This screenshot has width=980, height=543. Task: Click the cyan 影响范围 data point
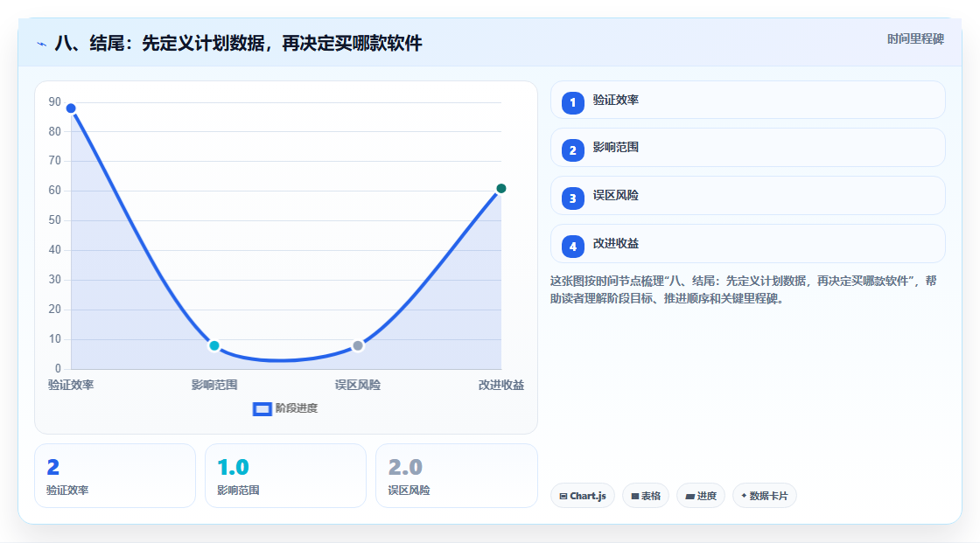(214, 345)
